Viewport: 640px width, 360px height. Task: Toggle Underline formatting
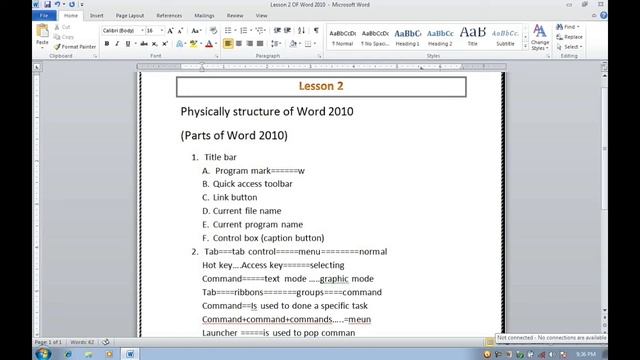[x=127, y=44]
